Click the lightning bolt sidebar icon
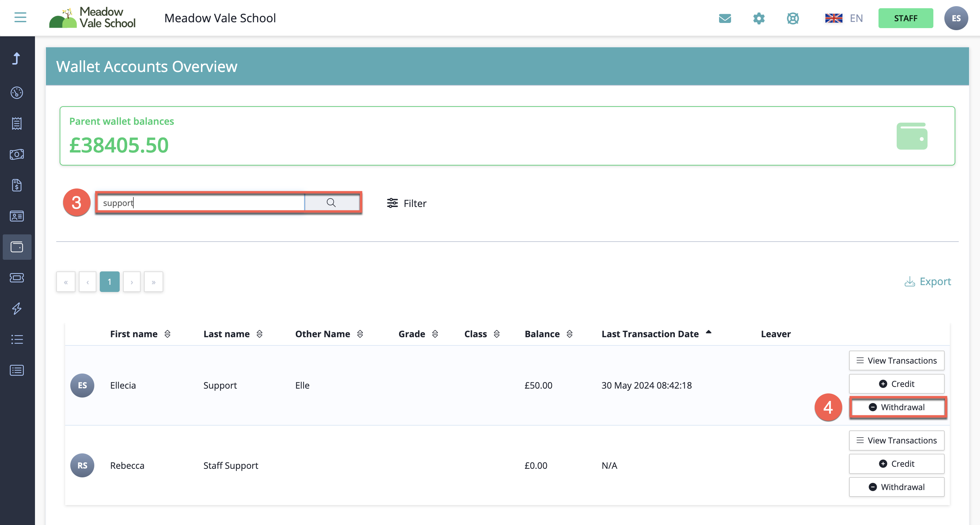Screen dimensions: 980x525 pos(17,308)
